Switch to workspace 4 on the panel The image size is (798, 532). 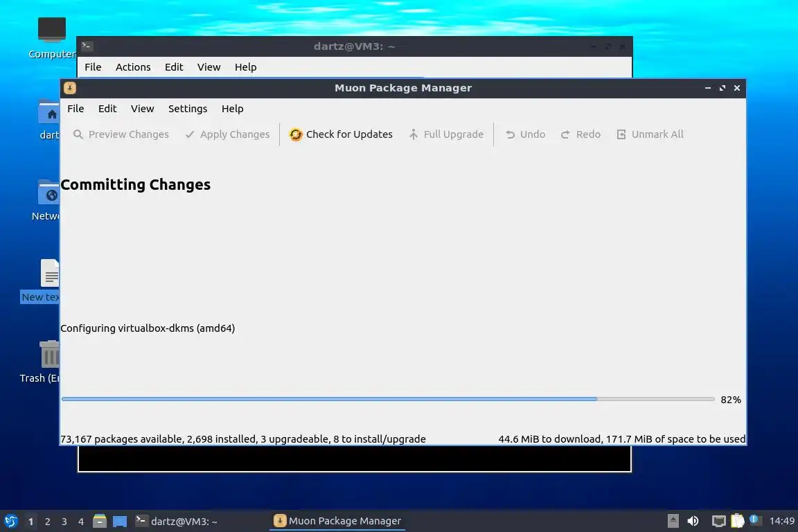(x=81, y=522)
